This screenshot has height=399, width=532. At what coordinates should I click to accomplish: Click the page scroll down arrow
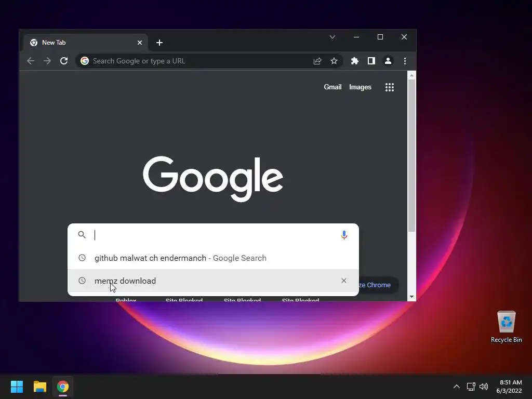point(411,297)
